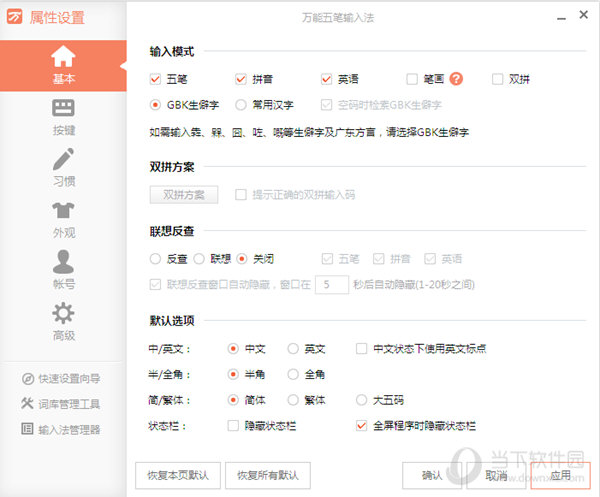This screenshot has width=600, height=497.
Task: Check 提示正确的双拼输入码 option
Action: click(x=241, y=195)
